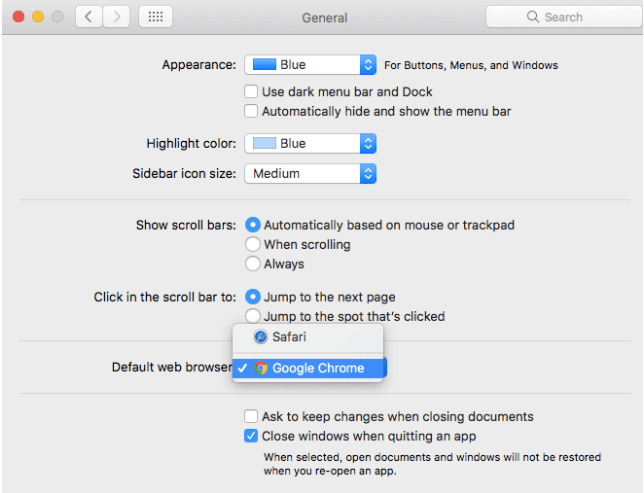
Task: Click the red close window button
Action: [x=17, y=17]
